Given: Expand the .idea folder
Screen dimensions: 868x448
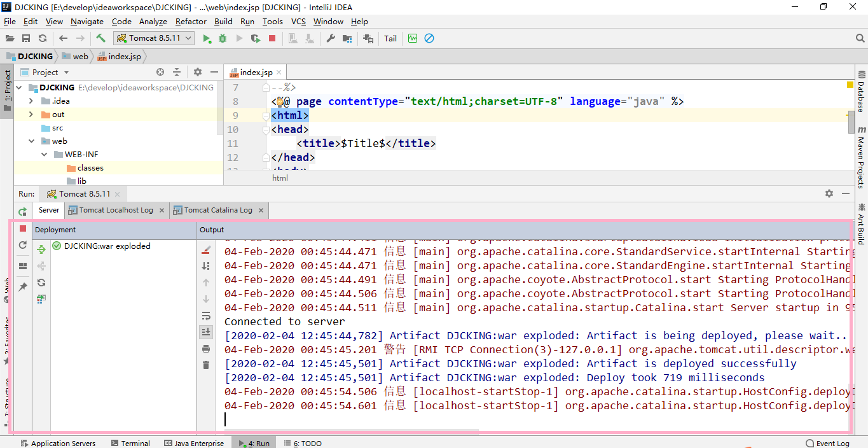Looking at the screenshot, I should click(x=31, y=101).
